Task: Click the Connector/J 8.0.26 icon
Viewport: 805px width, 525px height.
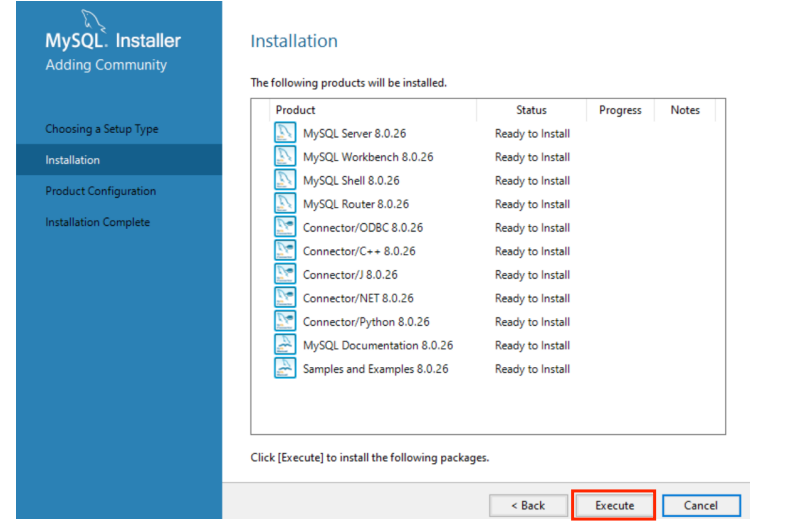Action: click(285, 274)
